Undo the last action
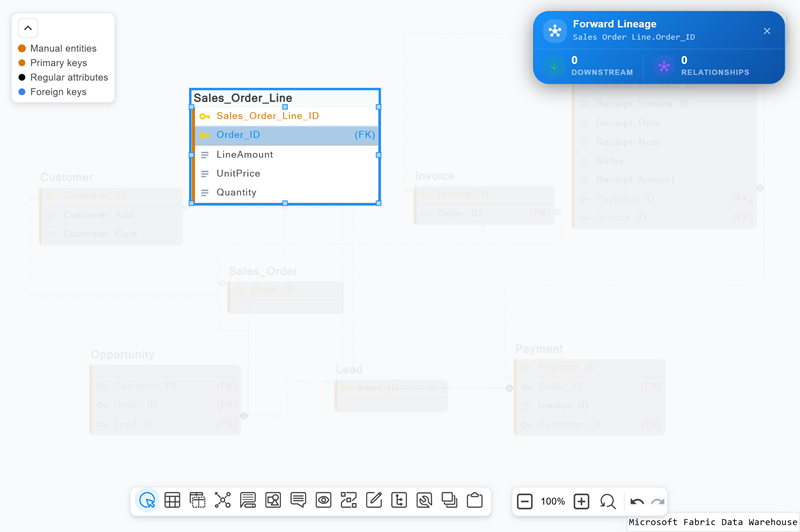Image resolution: width=800 pixels, height=532 pixels. [637, 502]
